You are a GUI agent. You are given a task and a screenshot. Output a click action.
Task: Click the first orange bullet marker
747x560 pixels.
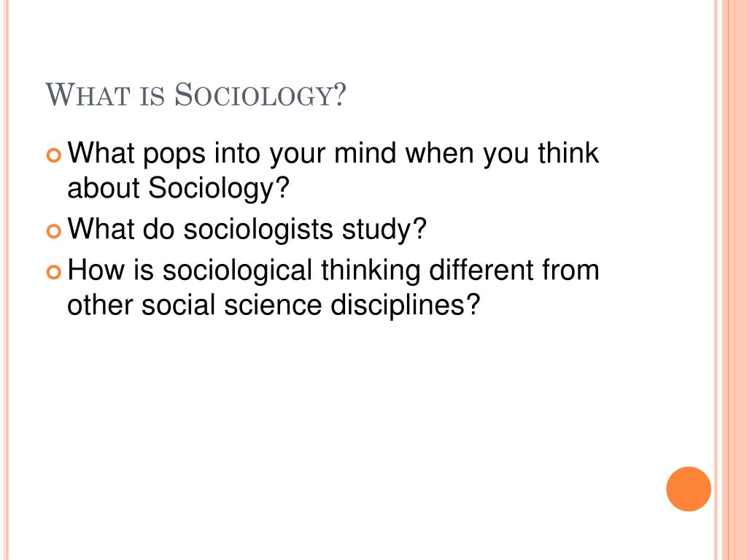[54, 155]
